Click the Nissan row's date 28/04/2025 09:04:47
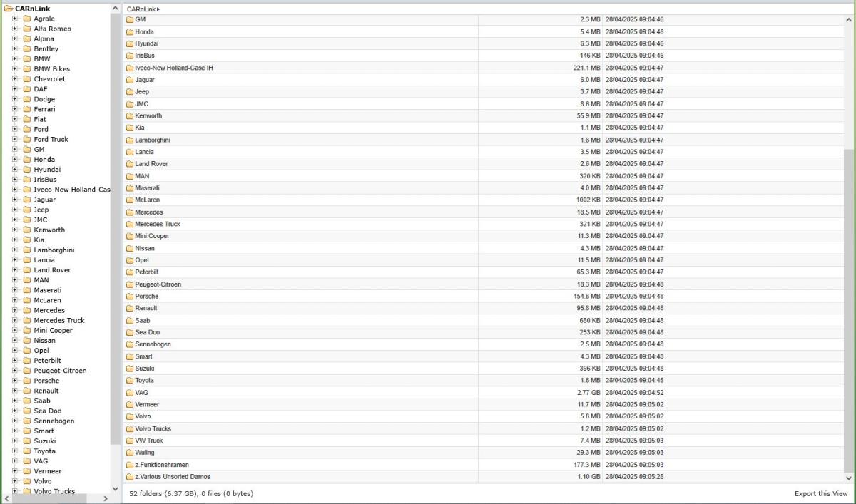Image resolution: width=856 pixels, height=504 pixels. point(634,248)
